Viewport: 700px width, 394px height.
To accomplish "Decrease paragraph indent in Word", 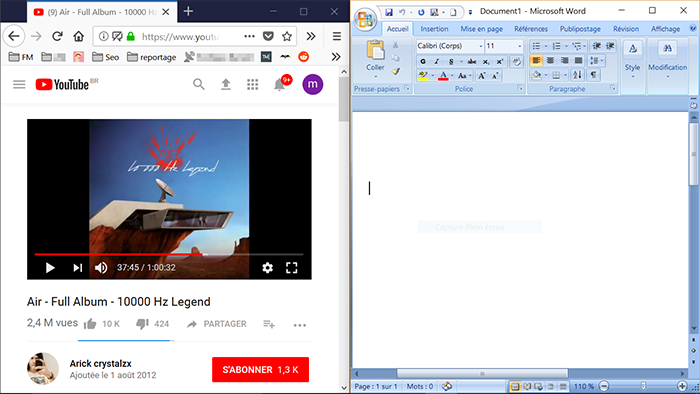I will coord(596,46).
